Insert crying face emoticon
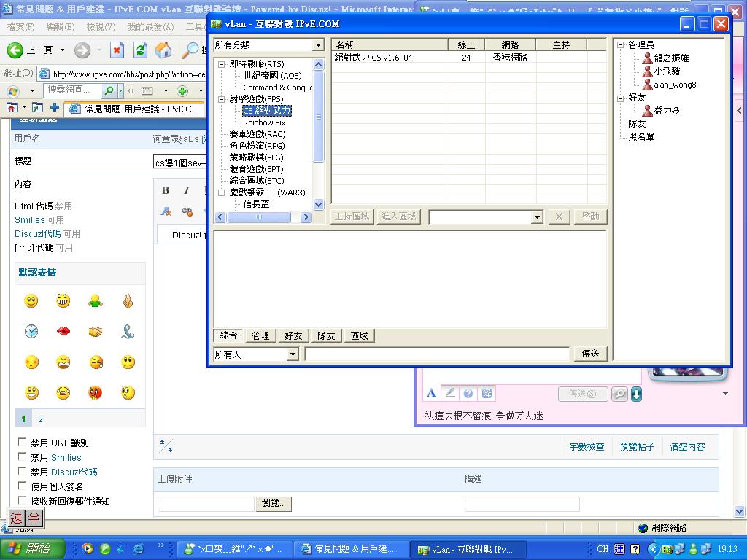The image size is (747, 560). coord(63,393)
